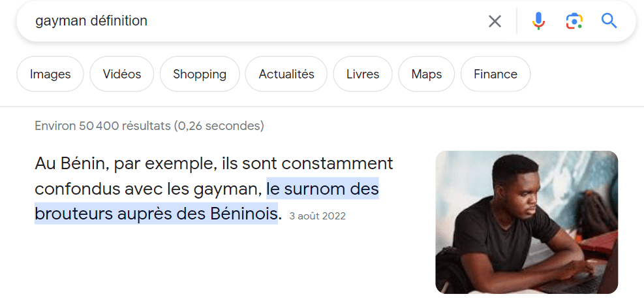Focus the search box containing "gayman définition"

coord(248,21)
